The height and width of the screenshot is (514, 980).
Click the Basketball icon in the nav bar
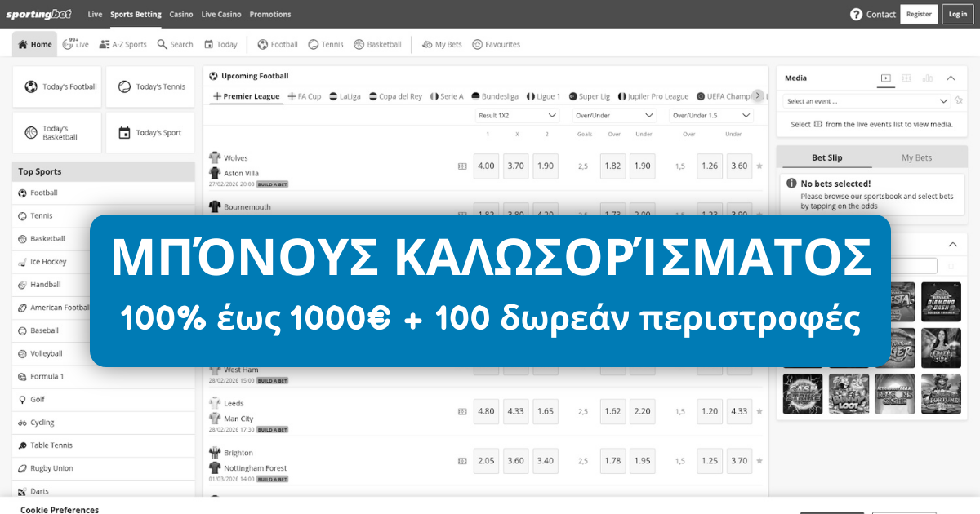(359, 44)
